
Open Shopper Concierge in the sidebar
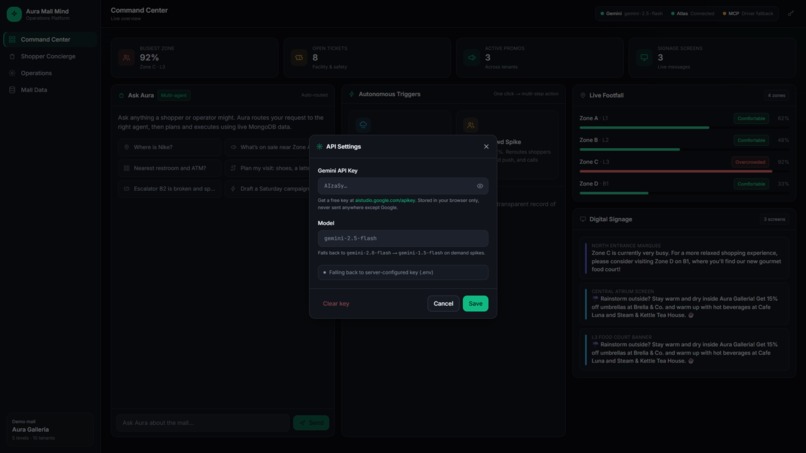click(49, 57)
